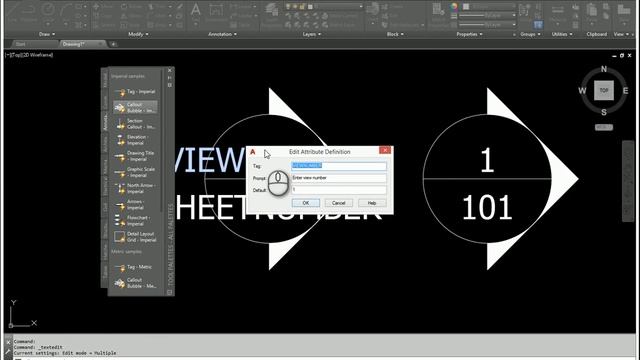Open the object color wheel control
The height and width of the screenshot is (360, 640).
click(454, 7)
